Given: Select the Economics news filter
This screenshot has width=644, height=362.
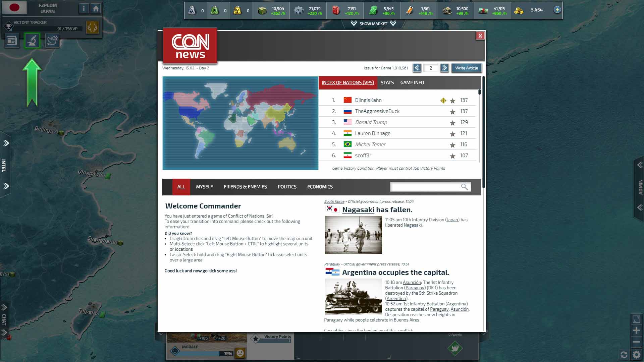Looking at the screenshot, I should [320, 187].
